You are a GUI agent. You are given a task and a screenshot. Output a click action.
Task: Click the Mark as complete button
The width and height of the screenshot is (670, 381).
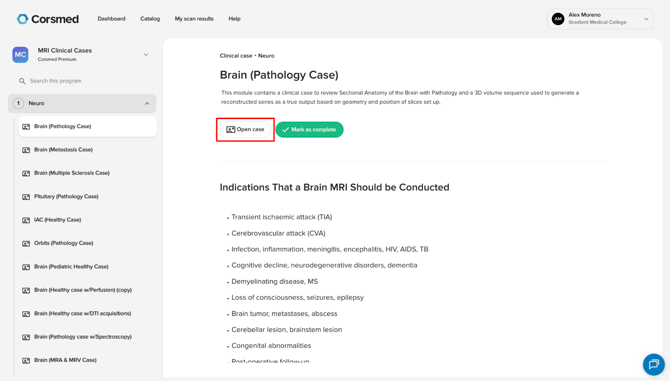(x=309, y=129)
